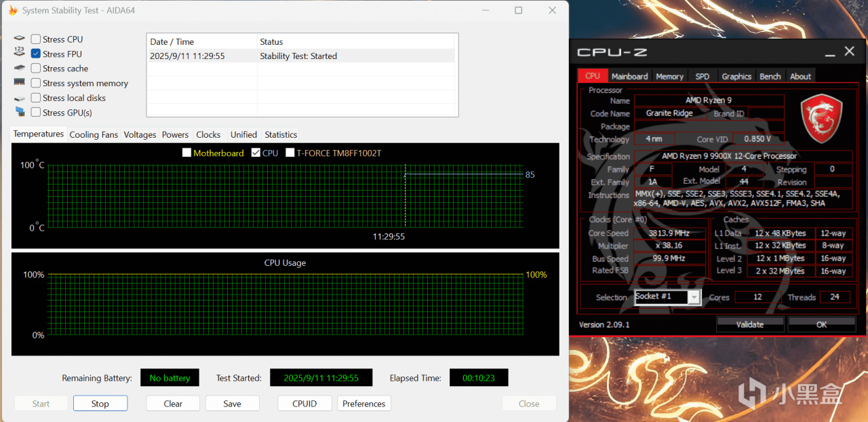Select the Clocks tab
This screenshot has width=868, height=422.
coord(208,134)
